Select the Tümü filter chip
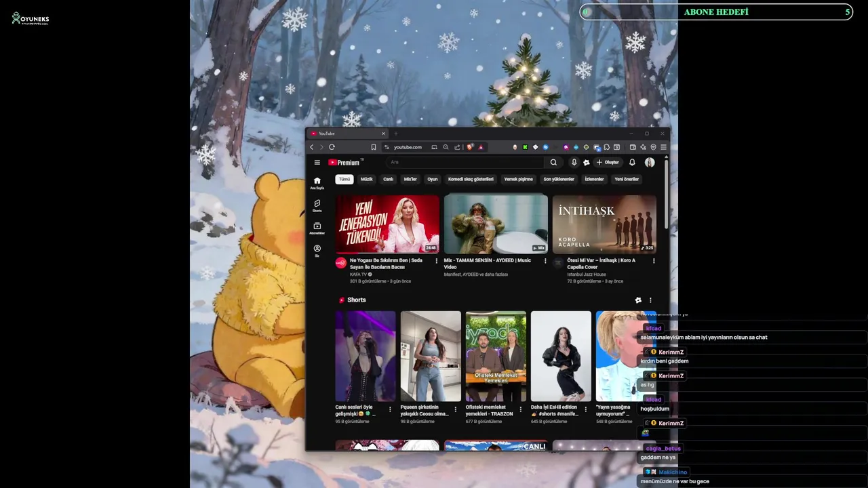This screenshot has height=488, width=868. coord(344,179)
